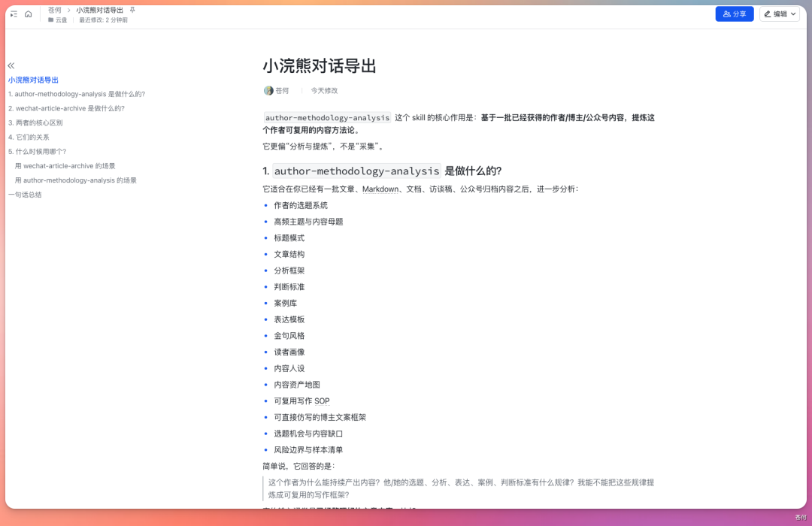Screen dimensions: 812x526
Task: Click the line 简单说，它回答的是
Action: pyautogui.click(x=298, y=467)
